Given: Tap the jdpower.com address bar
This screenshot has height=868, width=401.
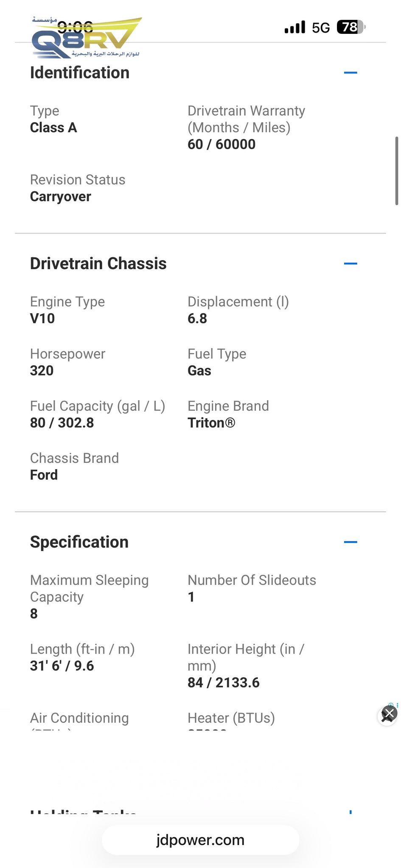Looking at the screenshot, I should 200,840.
